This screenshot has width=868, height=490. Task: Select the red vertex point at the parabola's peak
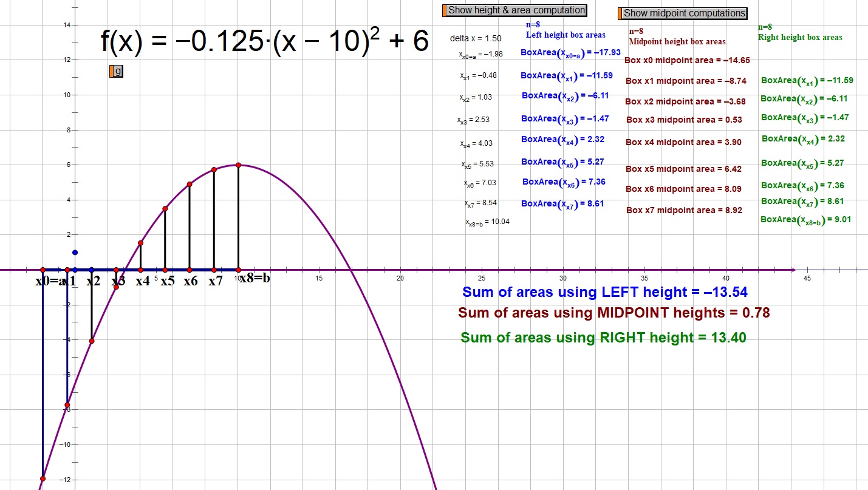pyautogui.click(x=238, y=165)
